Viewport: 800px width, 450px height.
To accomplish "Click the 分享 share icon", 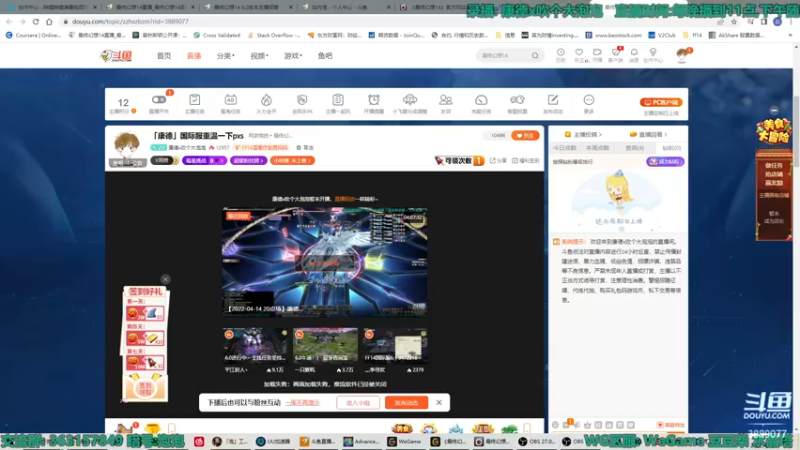I will [498, 160].
